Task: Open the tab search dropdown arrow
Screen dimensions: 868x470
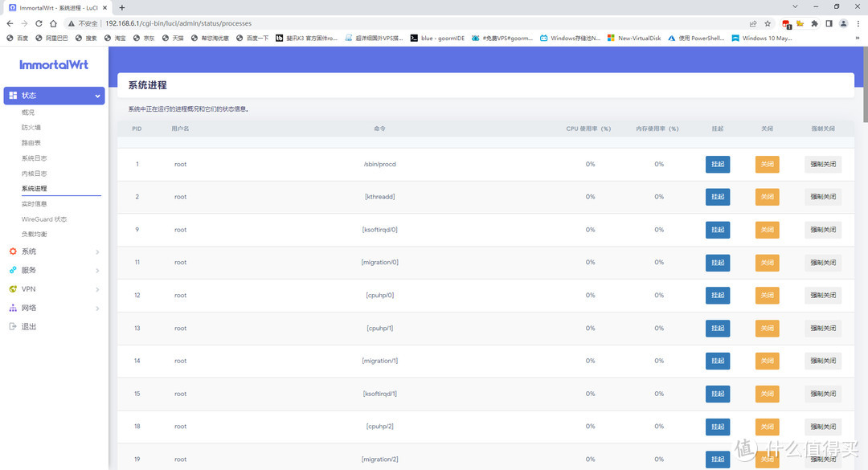Action: pos(795,6)
